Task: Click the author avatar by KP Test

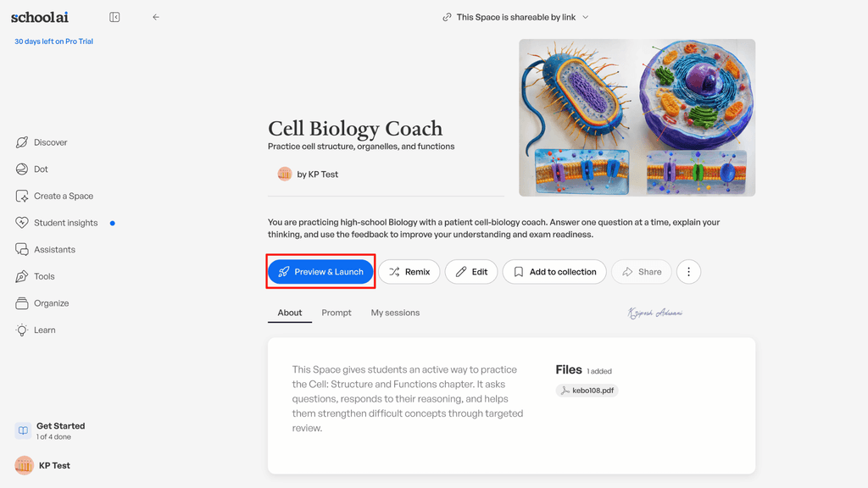Action: 285,175
